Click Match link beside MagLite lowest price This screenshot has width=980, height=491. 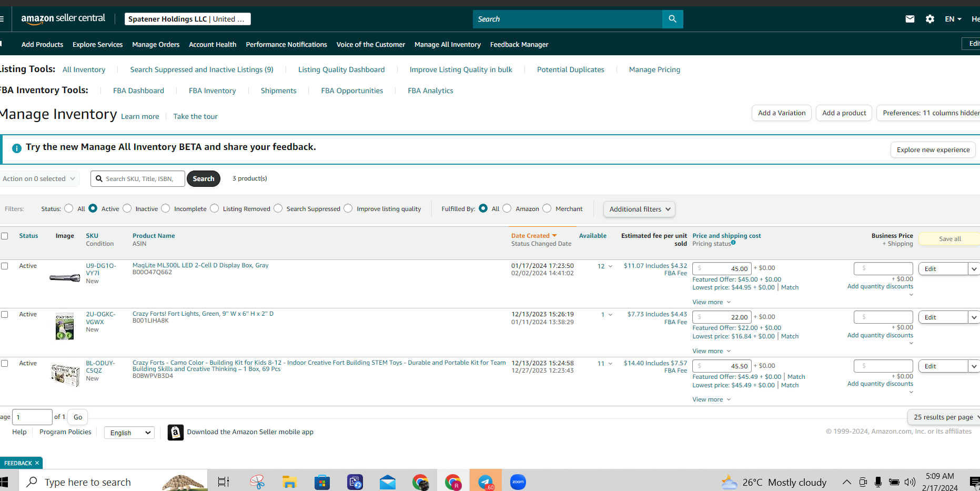click(790, 287)
